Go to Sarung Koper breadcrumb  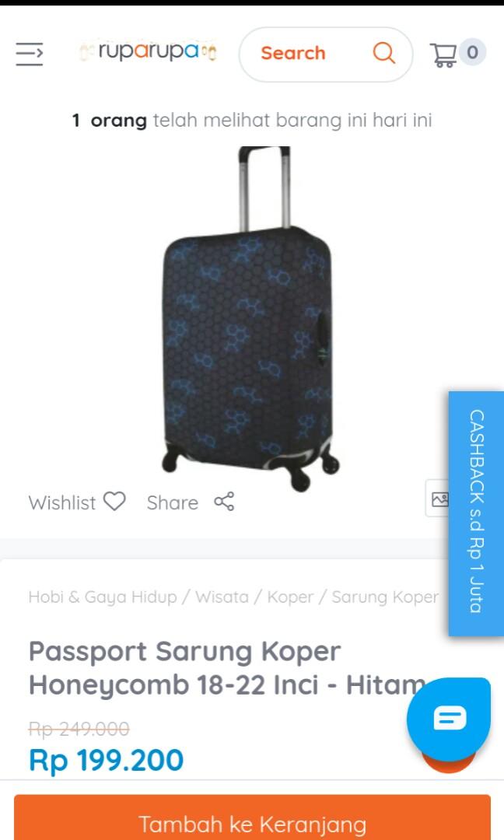tap(384, 597)
